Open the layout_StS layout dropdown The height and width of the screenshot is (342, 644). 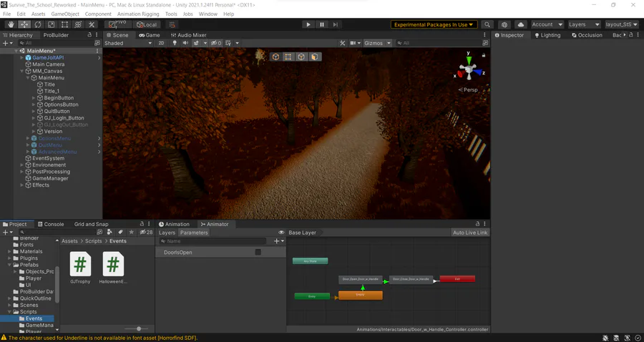pyautogui.click(x=621, y=24)
